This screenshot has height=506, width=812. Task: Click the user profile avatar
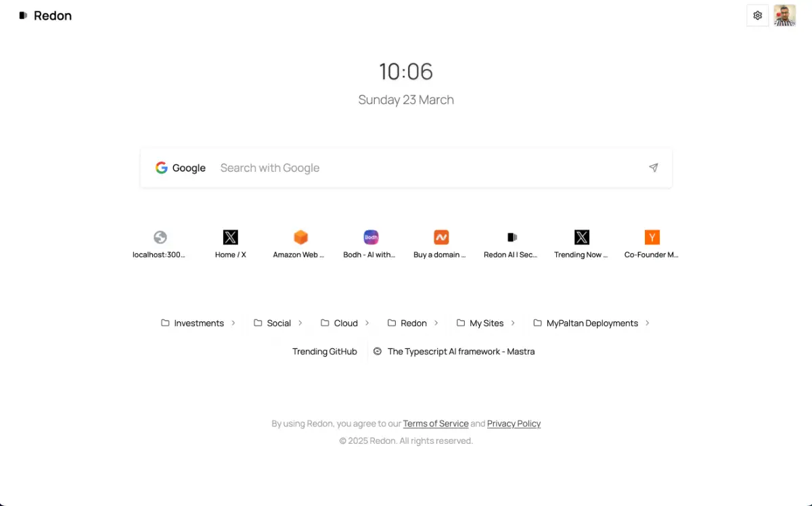click(x=784, y=16)
